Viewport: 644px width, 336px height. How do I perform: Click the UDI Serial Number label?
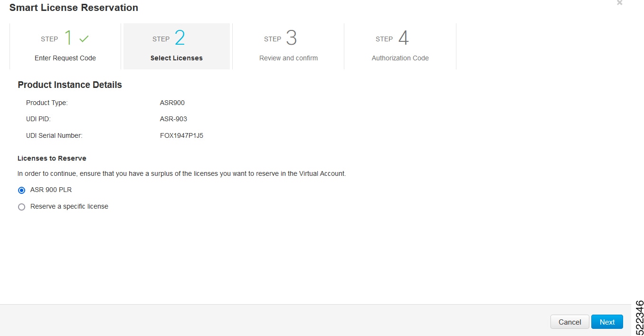54,135
